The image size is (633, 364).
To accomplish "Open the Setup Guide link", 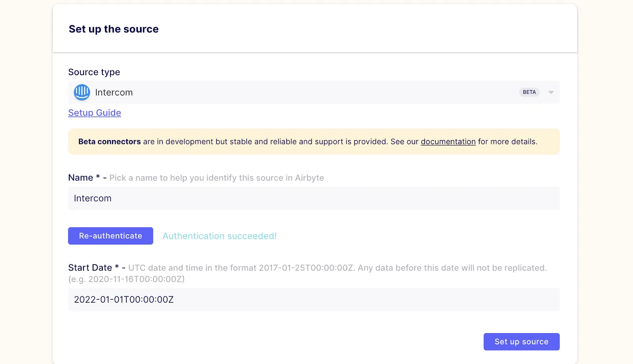I will tap(95, 113).
